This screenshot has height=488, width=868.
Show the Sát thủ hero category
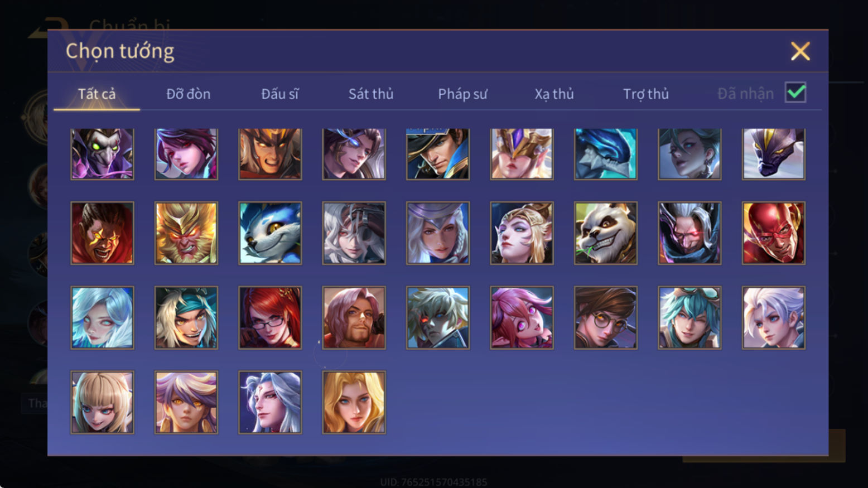point(371,94)
